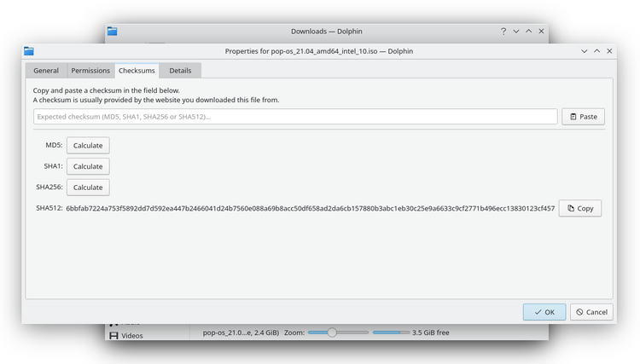Click the SHA1 label
Viewport: 640px width, 364px height.
point(53,166)
